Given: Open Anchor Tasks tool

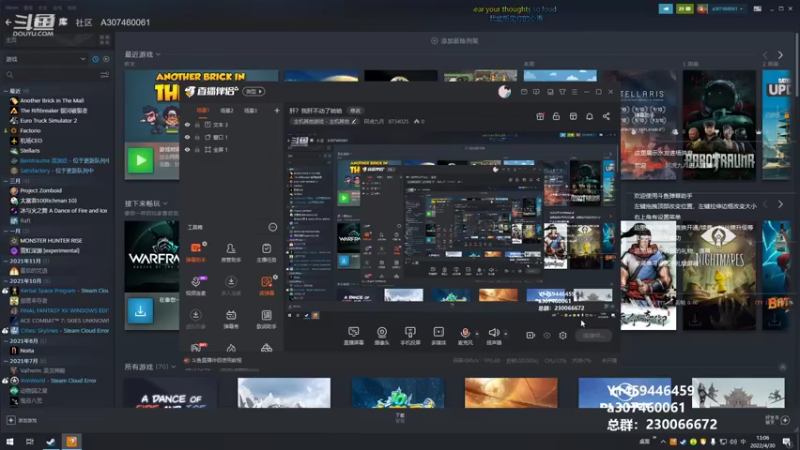Looking at the screenshot, I should point(266,252).
